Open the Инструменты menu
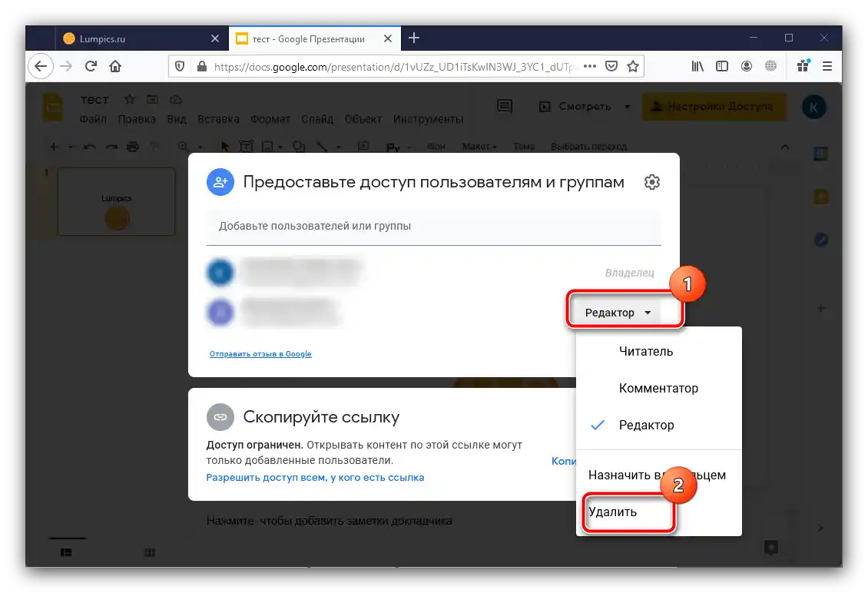868x593 pixels. [428, 119]
